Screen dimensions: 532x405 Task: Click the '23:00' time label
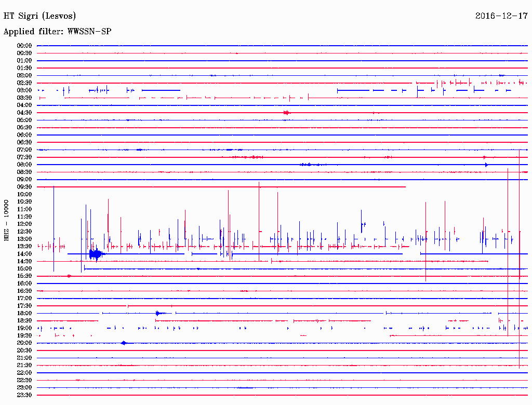pyautogui.click(x=24, y=388)
